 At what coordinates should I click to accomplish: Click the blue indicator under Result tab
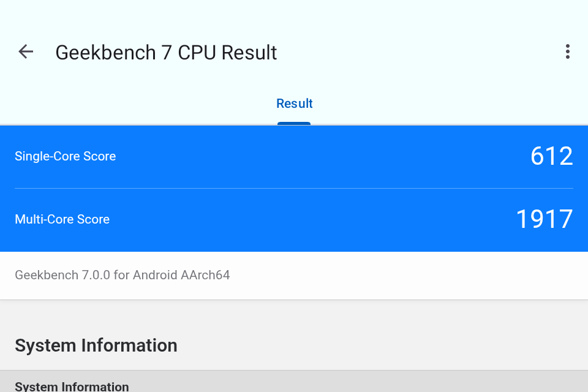(294, 123)
